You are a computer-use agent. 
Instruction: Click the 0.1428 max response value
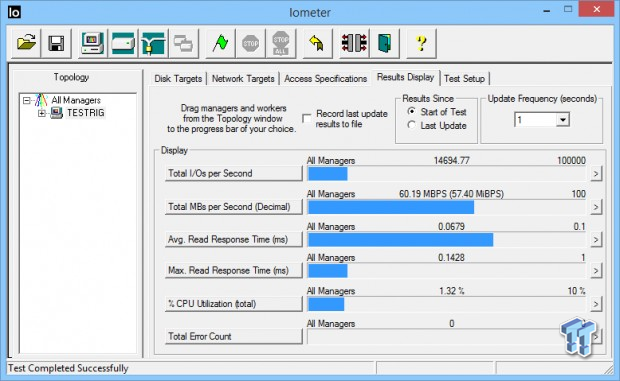tap(451, 258)
